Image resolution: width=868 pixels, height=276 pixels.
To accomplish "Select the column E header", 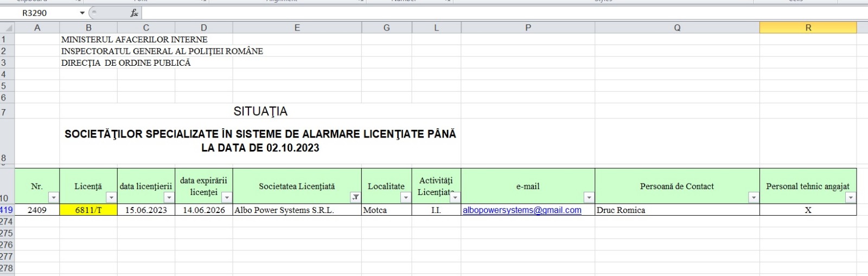I will pos(297,28).
